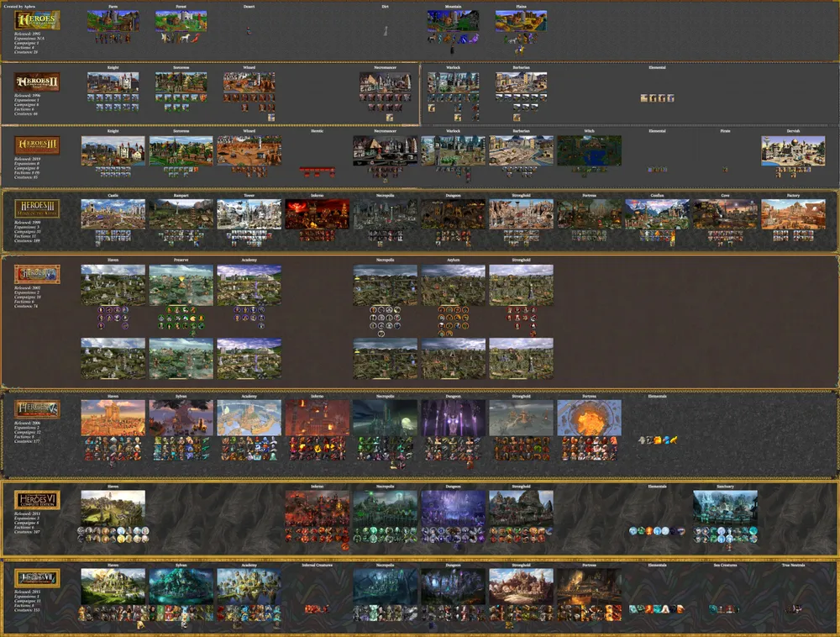
Task: Select the Heroes V game logo
Action: pyautogui.click(x=37, y=408)
